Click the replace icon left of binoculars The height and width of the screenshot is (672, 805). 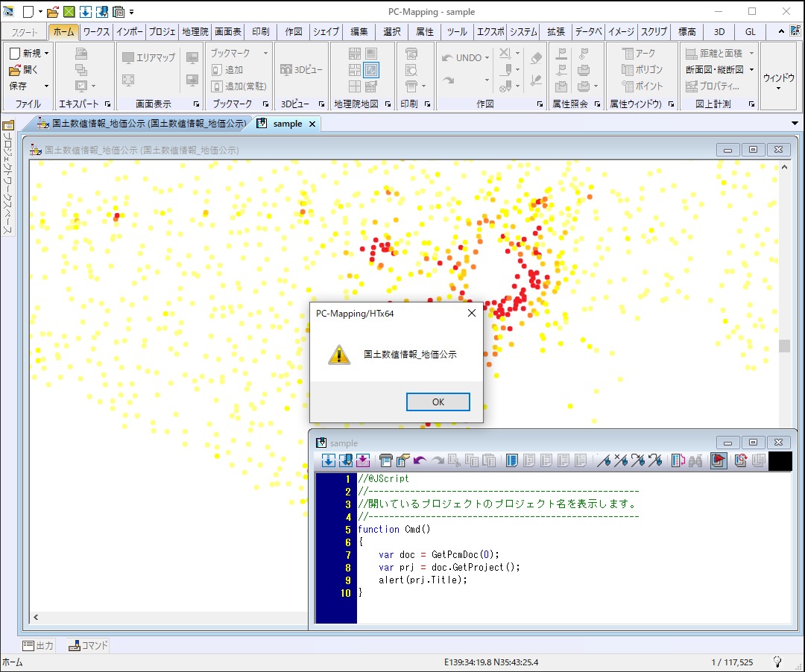pyautogui.click(x=678, y=460)
